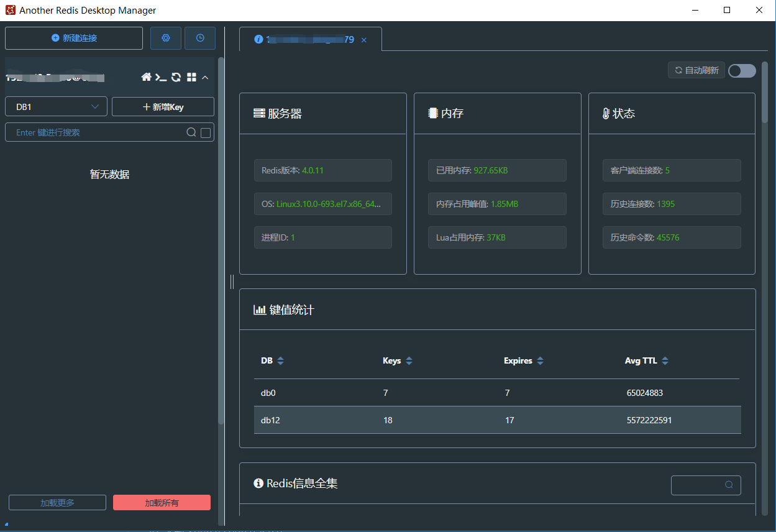Toggle the auto refresh switch
The height and width of the screenshot is (532, 776).
(x=742, y=71)
